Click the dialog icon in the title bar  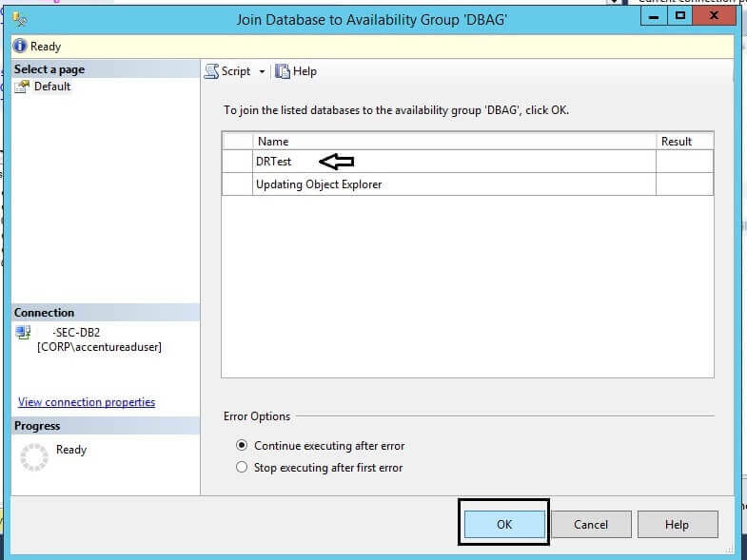click(x=21, y=18)
